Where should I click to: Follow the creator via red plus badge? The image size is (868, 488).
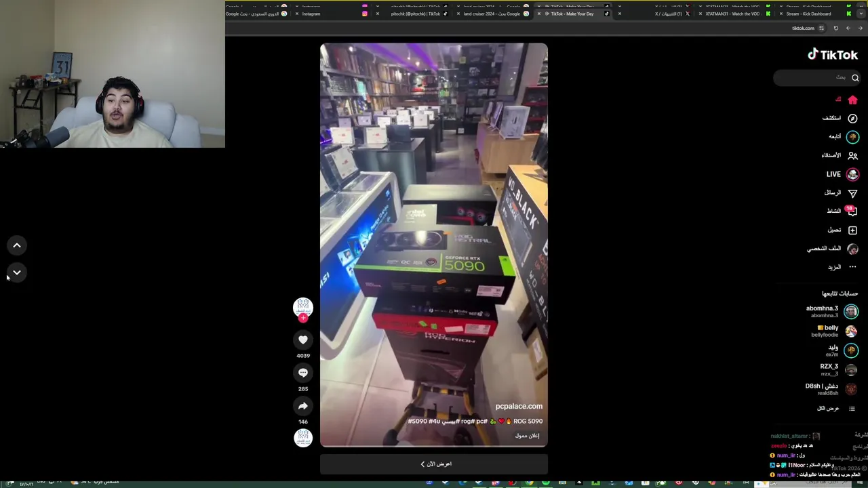(303, 318)
